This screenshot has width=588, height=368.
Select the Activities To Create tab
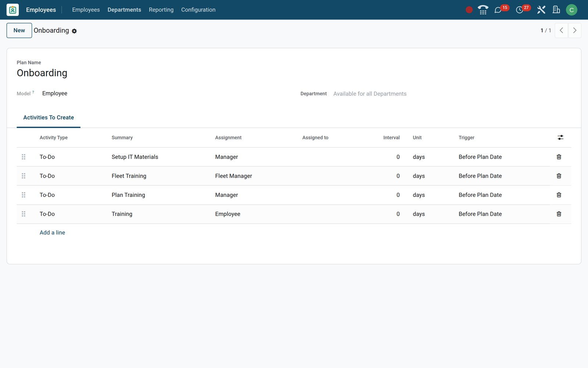pos(49,117)
